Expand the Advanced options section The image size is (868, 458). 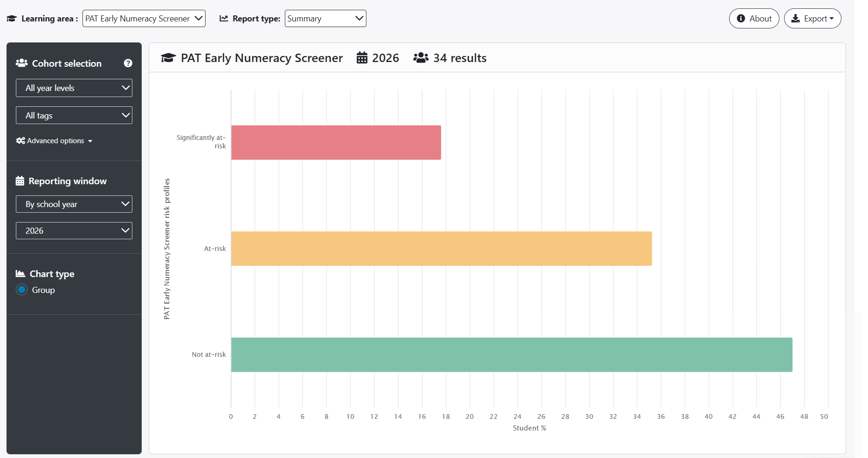coord(55,141)
